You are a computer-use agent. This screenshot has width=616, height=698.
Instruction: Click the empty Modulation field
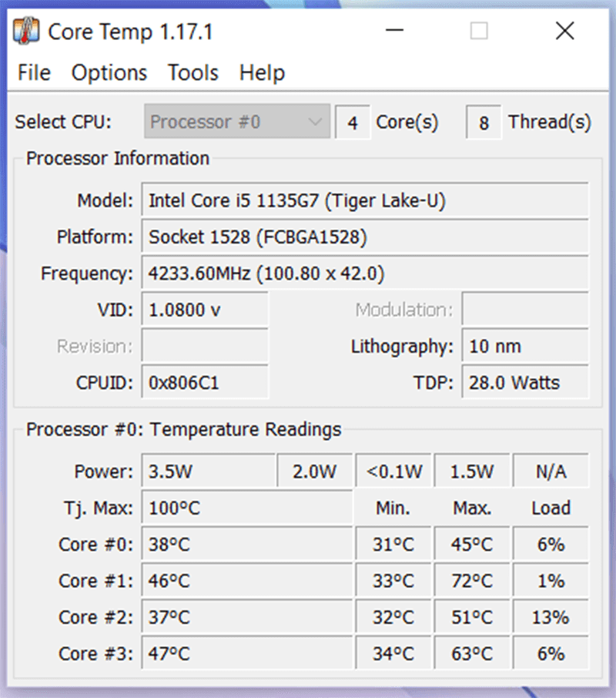(x=525, y=310)
